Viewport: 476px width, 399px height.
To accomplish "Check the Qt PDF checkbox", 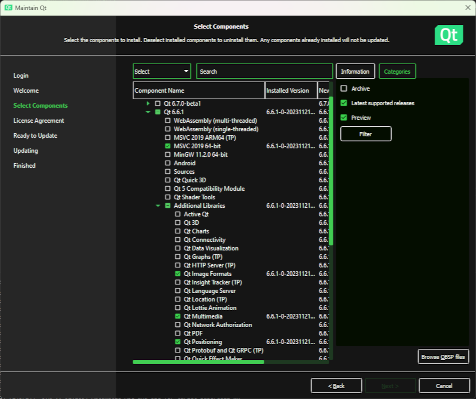I will click(x=178, y=333).
